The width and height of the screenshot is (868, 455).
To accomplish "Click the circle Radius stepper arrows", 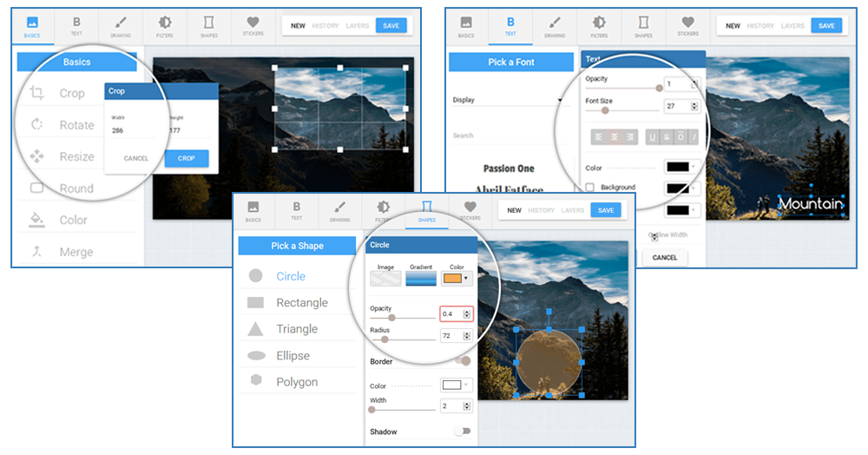I will pos(467,336).
